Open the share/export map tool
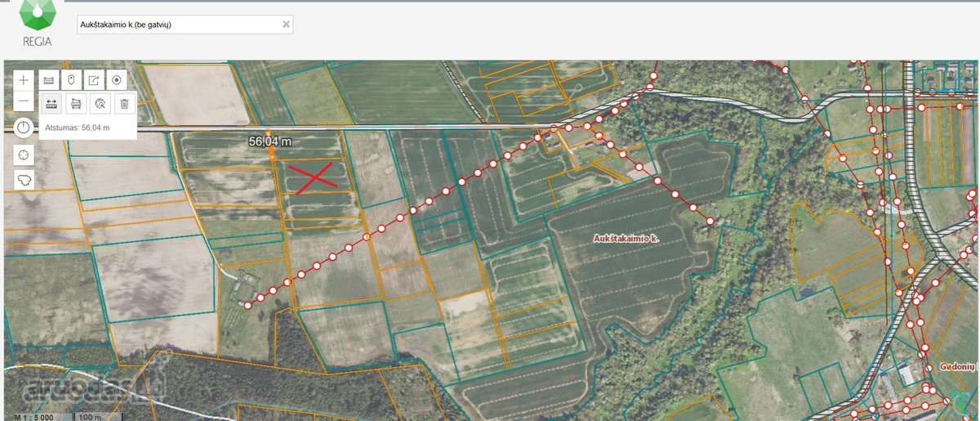This screenshot has height=421, width=980. pyautogui.click(x=94, y=80)
